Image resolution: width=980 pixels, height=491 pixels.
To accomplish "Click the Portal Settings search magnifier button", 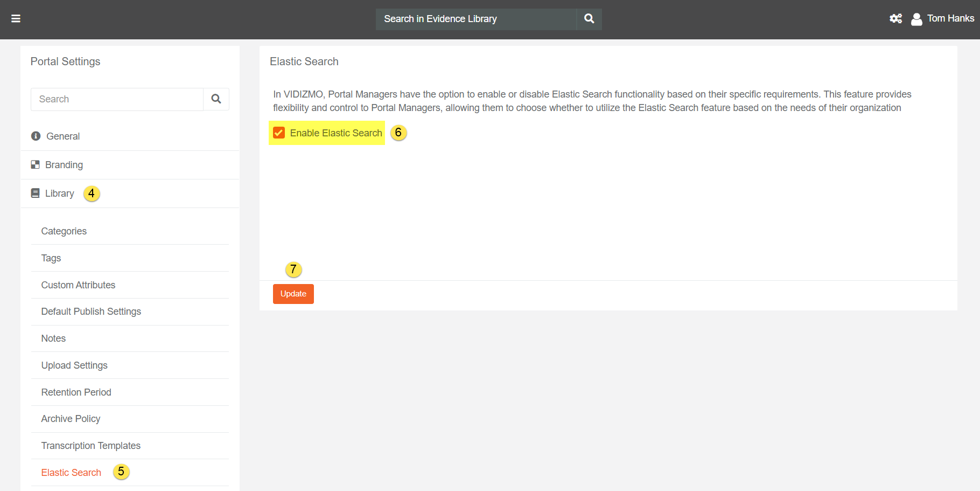I will pyautogui.click(x=216, y=99).
